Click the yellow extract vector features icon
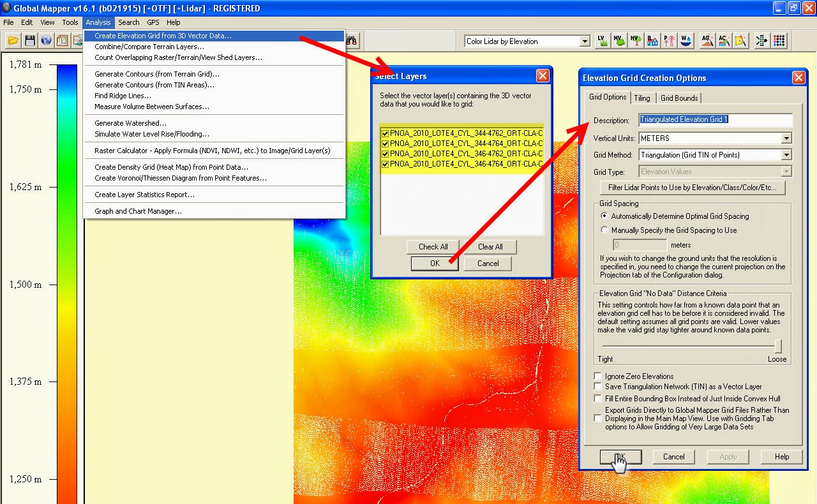Screen dimensions: 817x504 click(x=740, y=41)
